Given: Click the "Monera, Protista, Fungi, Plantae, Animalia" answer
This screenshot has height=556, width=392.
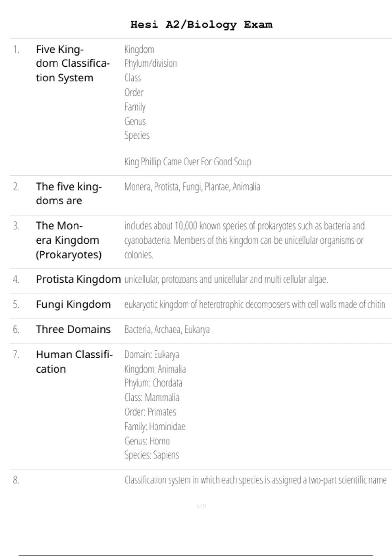Looking at the screenshot, I should tap(192, 187).
